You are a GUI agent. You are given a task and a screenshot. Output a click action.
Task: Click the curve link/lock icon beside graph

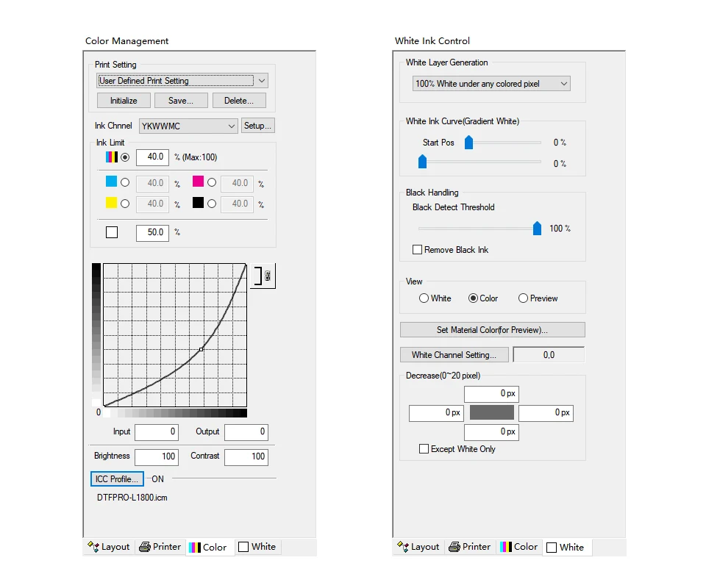pos(263,276)
